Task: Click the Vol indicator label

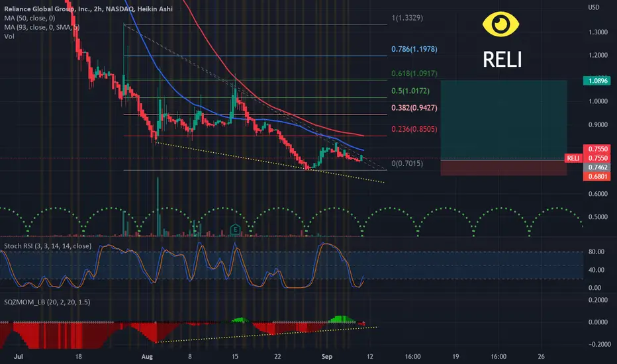Action: coord(9,36)
